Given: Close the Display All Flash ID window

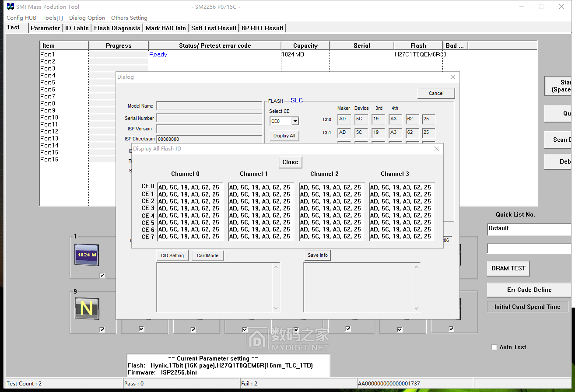Looking at the screenshot, I should pyautogui.click(x=436, y=149).
